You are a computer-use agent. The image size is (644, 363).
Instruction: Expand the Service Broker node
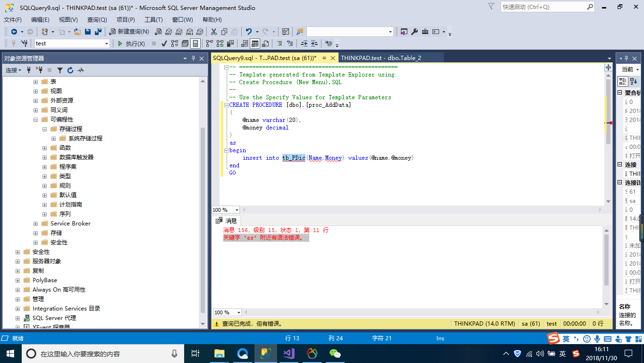click(35, 224)
